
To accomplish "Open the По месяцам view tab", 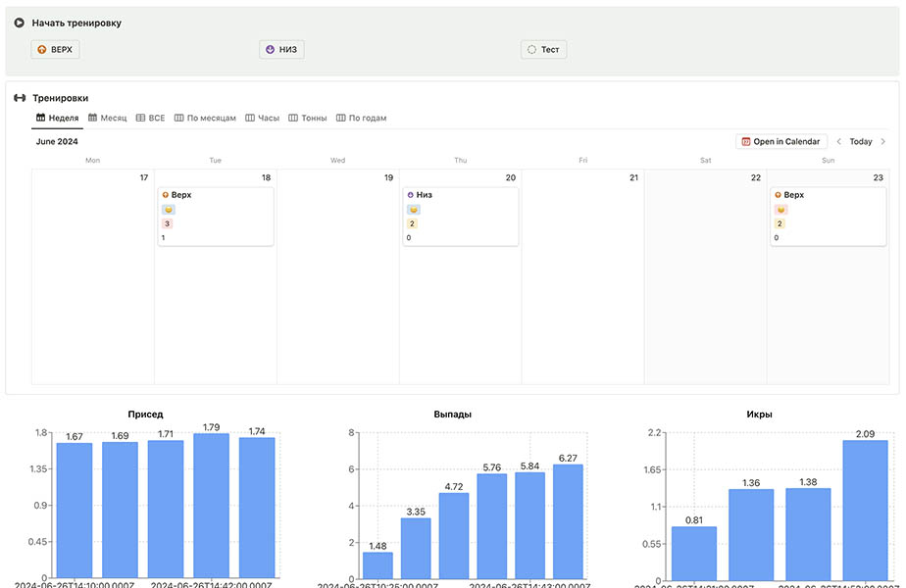I will coord(205,118).
